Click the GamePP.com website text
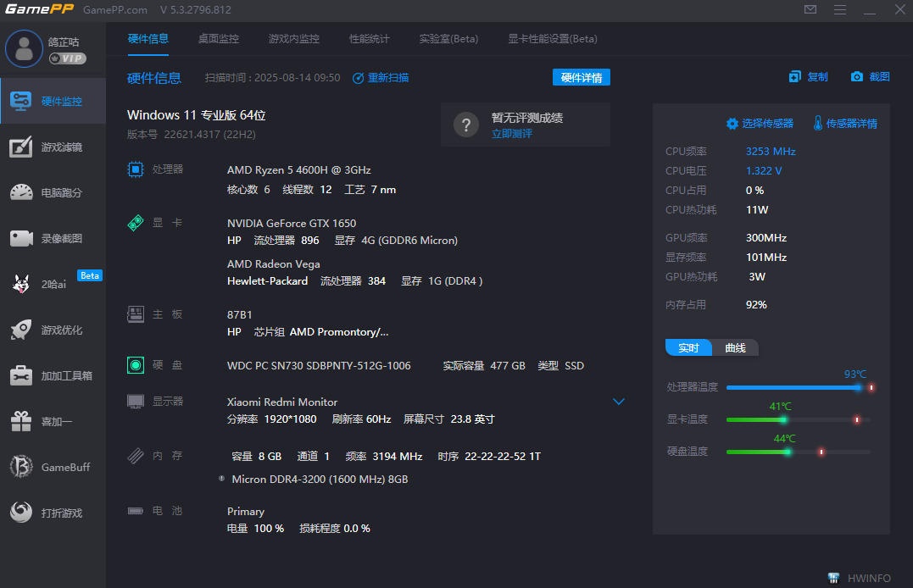 tap(115, 10)
